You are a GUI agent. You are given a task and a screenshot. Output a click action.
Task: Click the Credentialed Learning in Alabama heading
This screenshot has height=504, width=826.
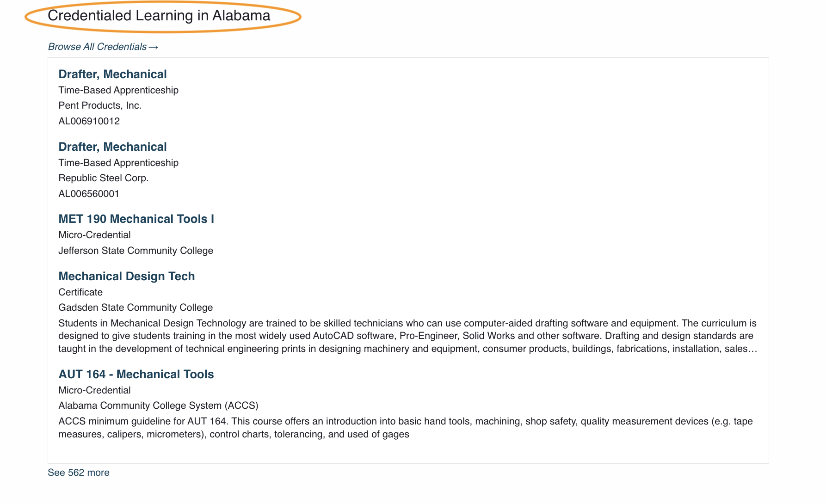159,16
